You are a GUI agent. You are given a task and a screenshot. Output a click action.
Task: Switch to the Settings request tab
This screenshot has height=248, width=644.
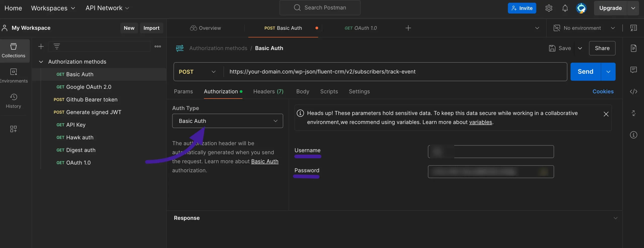pos(359,91)
